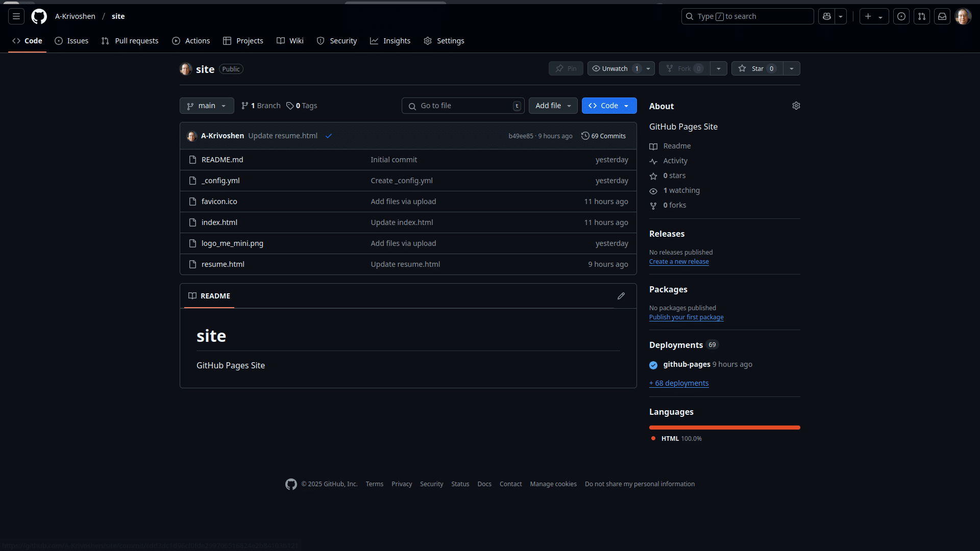This screenshot has width=980, height=551.
Task: Open the hamburger navigation menu
Action: click(x=16, y=16)
